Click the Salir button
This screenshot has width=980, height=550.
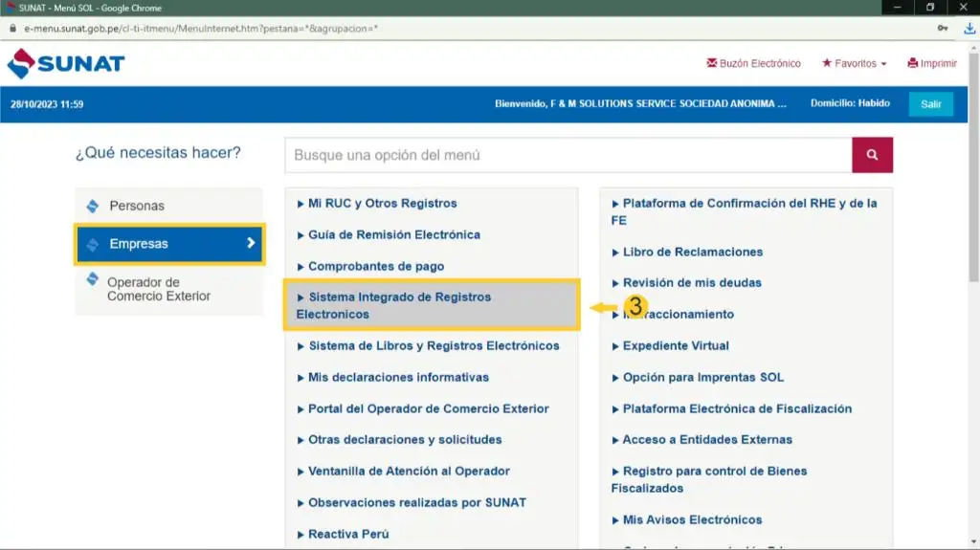pyautogui.click(x=930, y=104)
